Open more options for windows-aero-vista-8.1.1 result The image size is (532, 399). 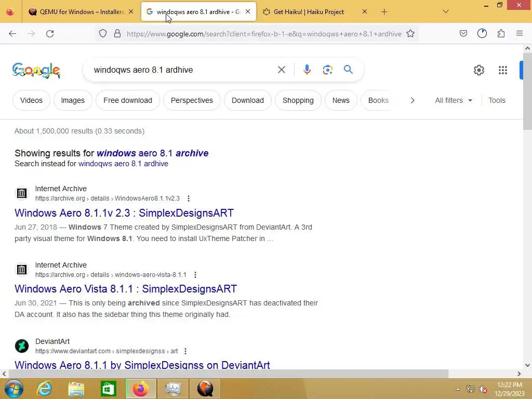tap(195, 275)
